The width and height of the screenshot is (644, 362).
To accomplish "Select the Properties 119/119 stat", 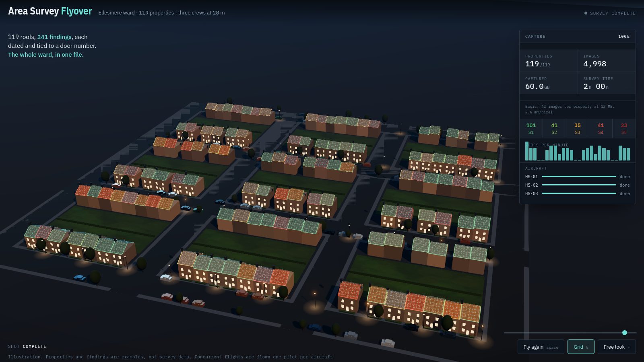I will tap(549, 61).
